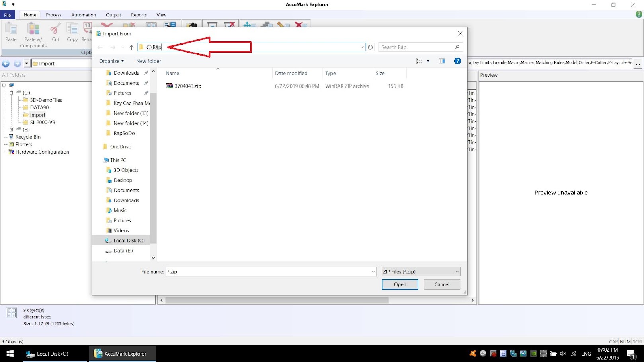This screenshot has height=362, width=644.
Task: Click the AccuMark horizontal scrollbar thumb
Action: click(277, 300)
